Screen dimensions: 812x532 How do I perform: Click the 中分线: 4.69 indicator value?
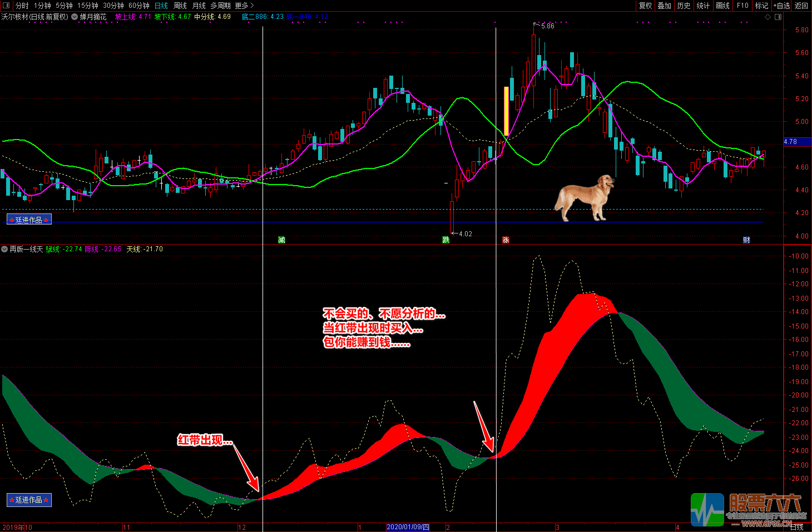point(212,17)
